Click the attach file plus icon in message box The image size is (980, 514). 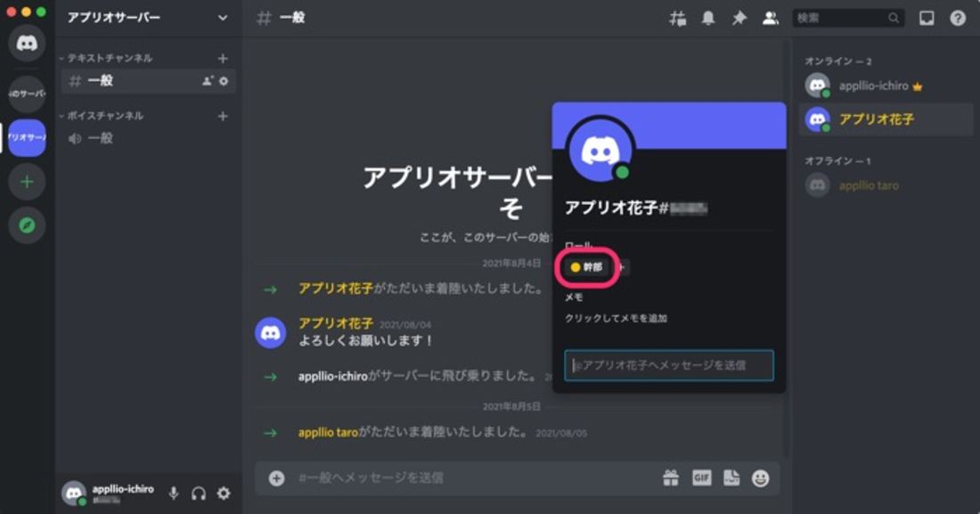276,478
